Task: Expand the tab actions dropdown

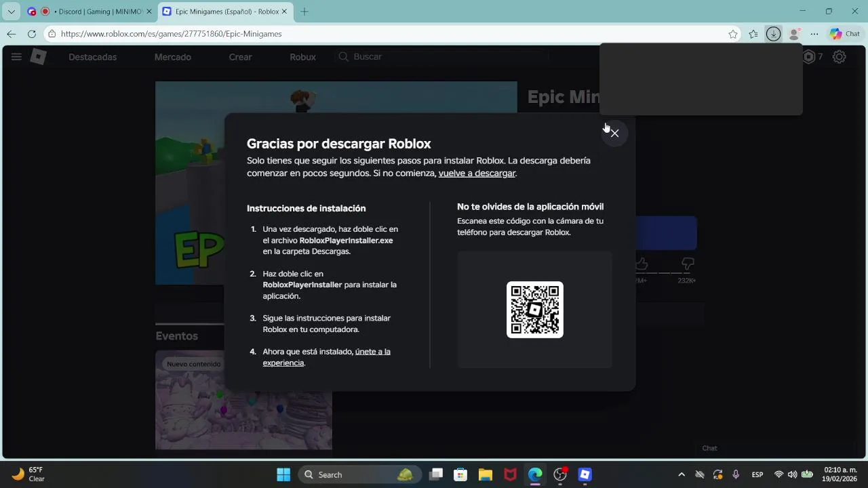Action: 11,12
